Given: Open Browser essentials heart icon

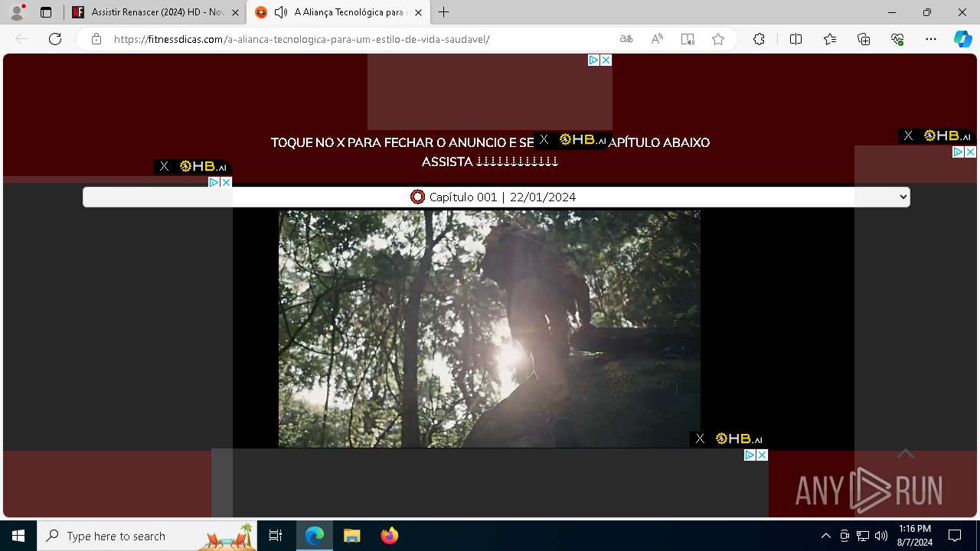Looking at the screenshot, I should (x=897, y=39).
